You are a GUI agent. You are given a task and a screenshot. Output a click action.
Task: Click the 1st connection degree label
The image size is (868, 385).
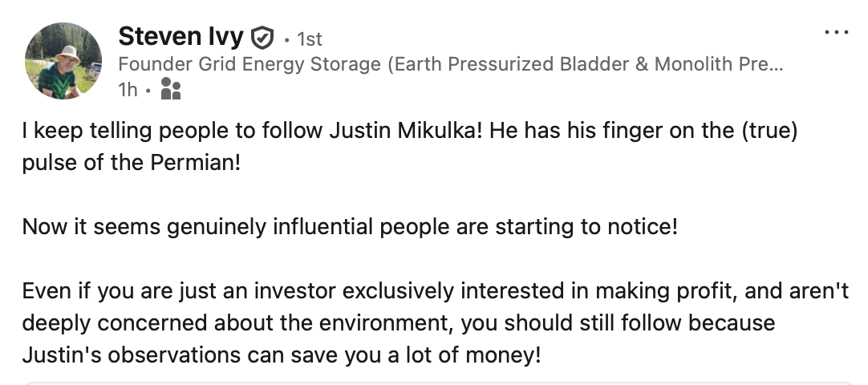tap(310, 38)
